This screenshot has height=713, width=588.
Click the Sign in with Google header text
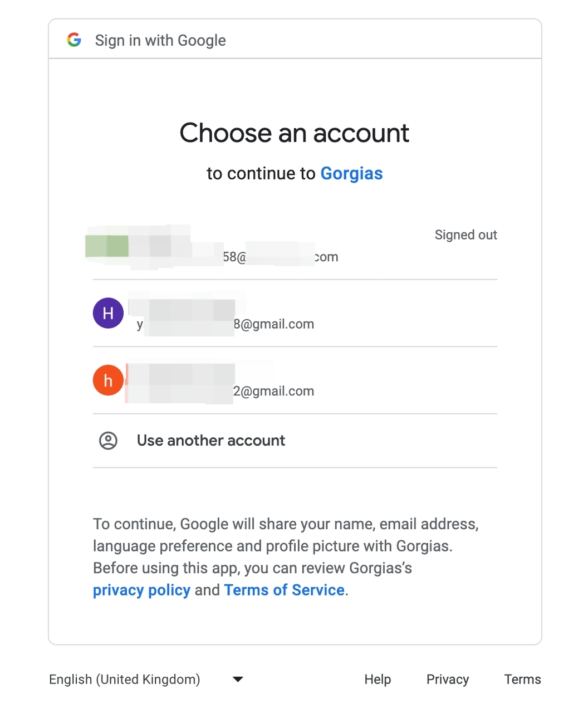pyautogui.click(x=160, y=41)
